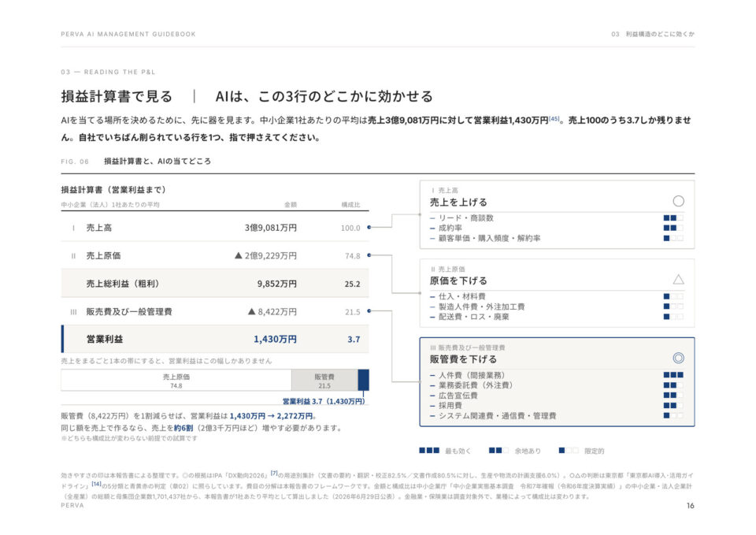Click the triangle mark on 原価を下げる card

click(x=678, y=280)
